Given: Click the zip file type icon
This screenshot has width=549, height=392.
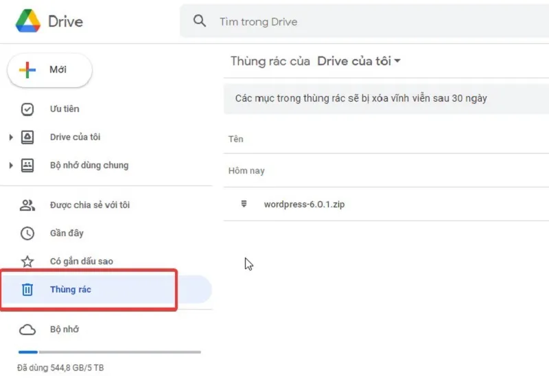Looking at the screenshot, I should pyautogui.click(x=244, y=204).
